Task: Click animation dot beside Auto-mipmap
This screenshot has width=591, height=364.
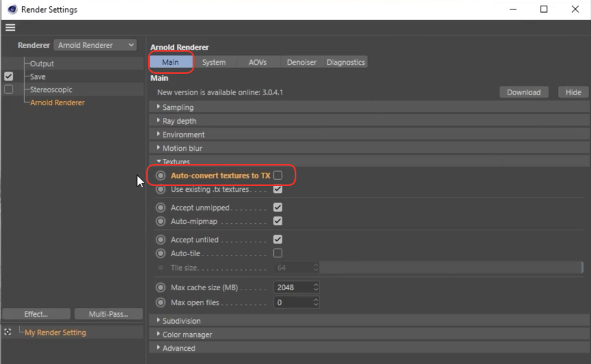Action: coord(160,221)
